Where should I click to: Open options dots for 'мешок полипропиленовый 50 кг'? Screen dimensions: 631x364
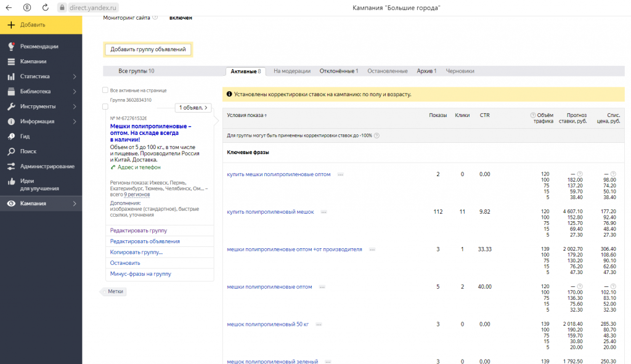[x=319, y=325]
